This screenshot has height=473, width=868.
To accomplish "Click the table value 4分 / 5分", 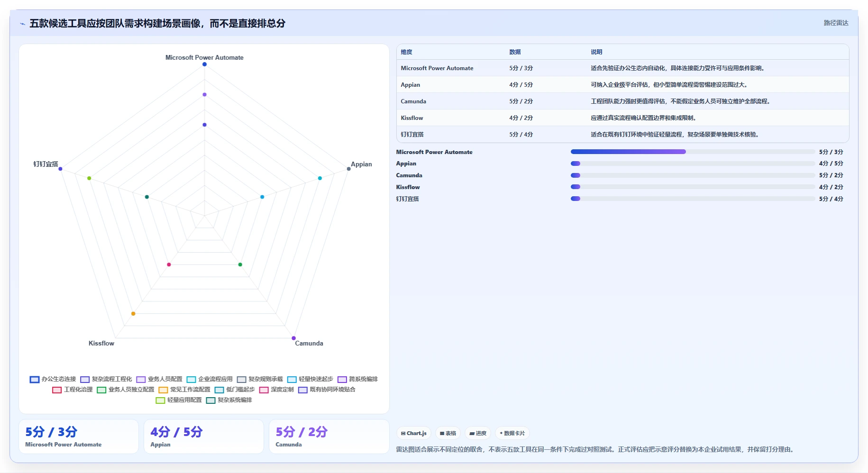I will pyautogui.click(x=521, y=85).
